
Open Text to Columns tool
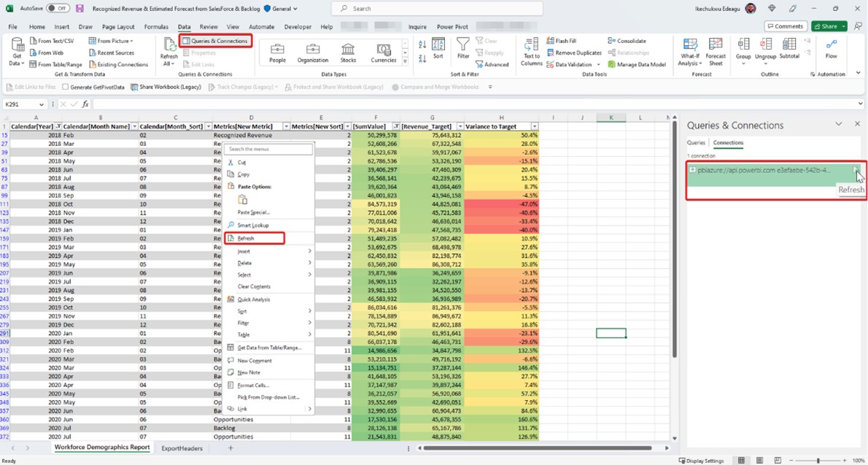click(x=531, y=45)
